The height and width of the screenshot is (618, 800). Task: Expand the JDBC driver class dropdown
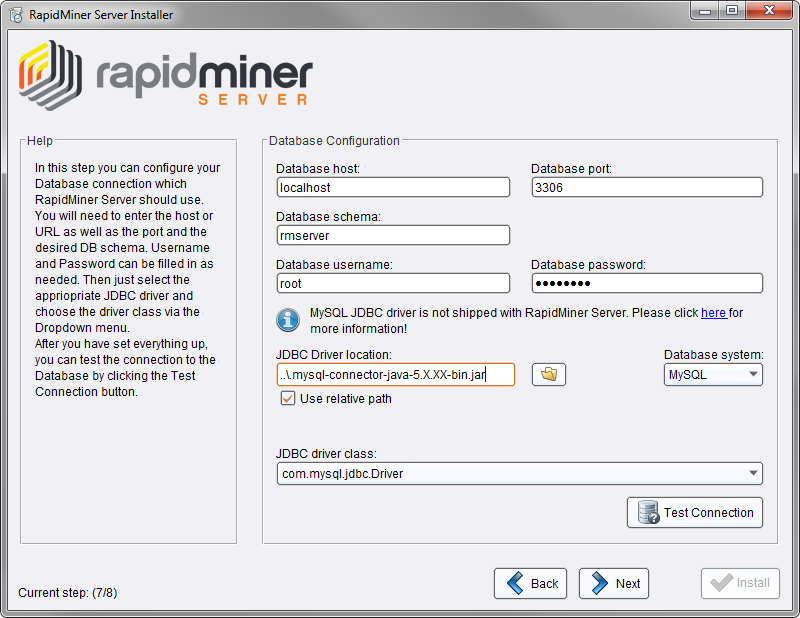coord(519,473)
